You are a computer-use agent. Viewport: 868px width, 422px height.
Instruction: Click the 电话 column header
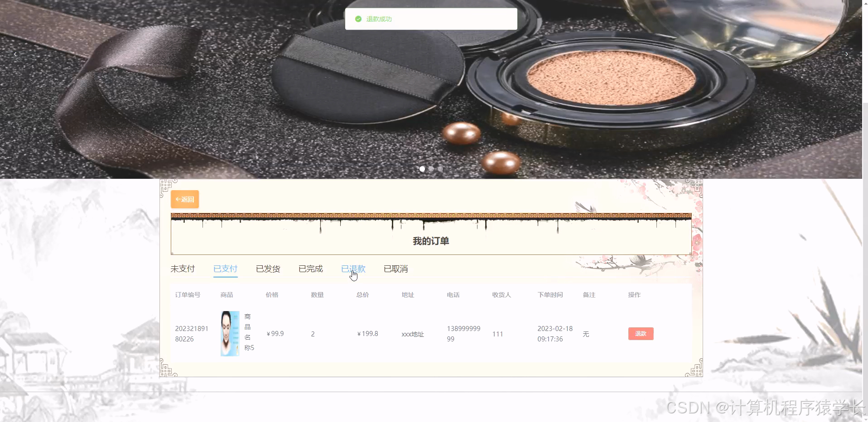click(x=453, y=295)
